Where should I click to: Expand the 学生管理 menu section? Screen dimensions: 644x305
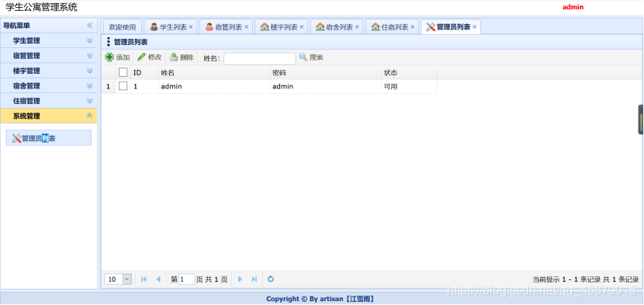coord(90,40)
